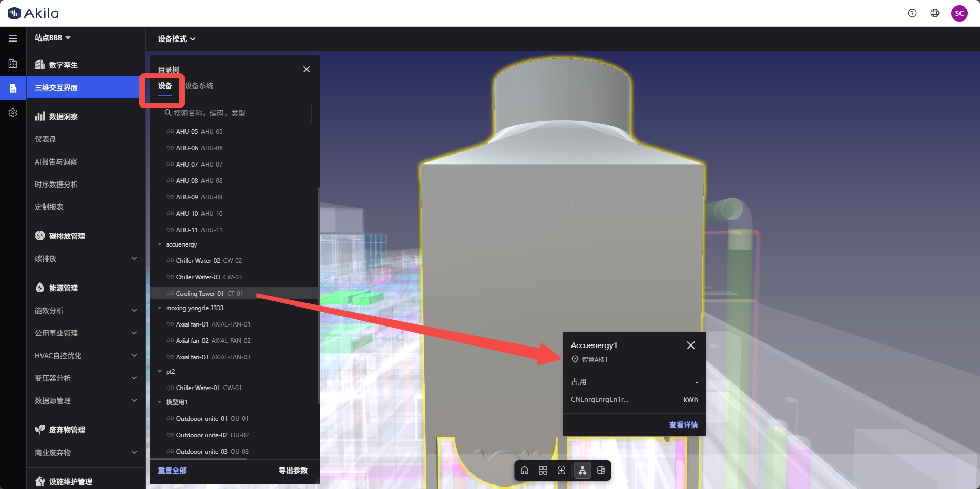980x489 pixels.
Task: Open the hamburger menu in sidebar
Action: pos(13,38)
